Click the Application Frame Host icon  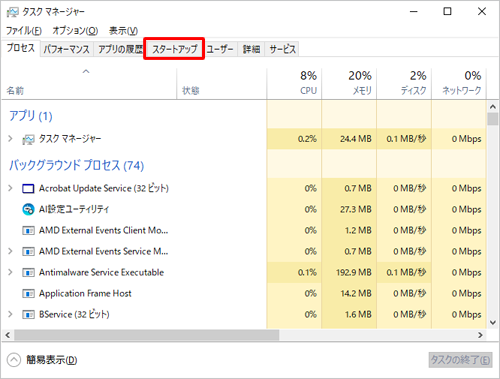tap(28, 293)
